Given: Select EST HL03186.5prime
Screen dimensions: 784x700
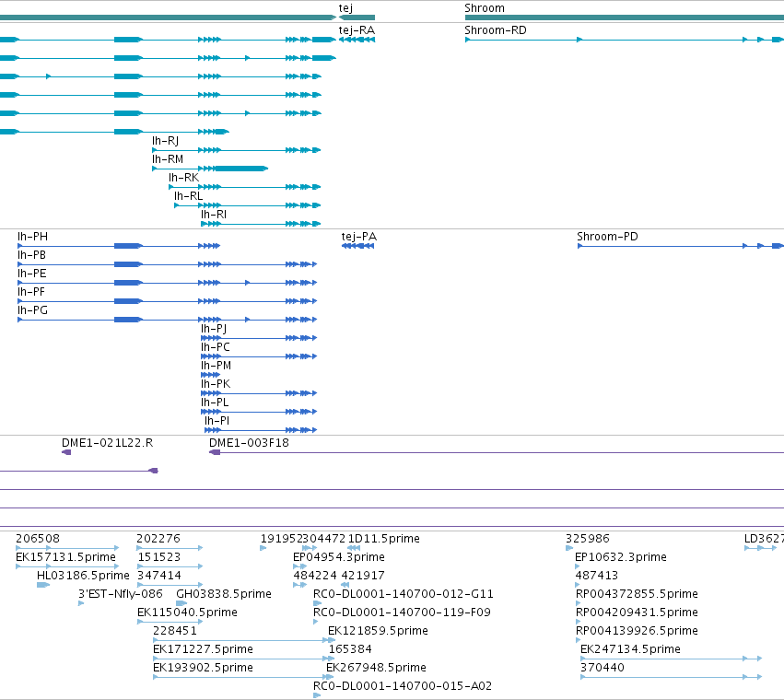Looking at the screenshot, I should click(83, 576).
